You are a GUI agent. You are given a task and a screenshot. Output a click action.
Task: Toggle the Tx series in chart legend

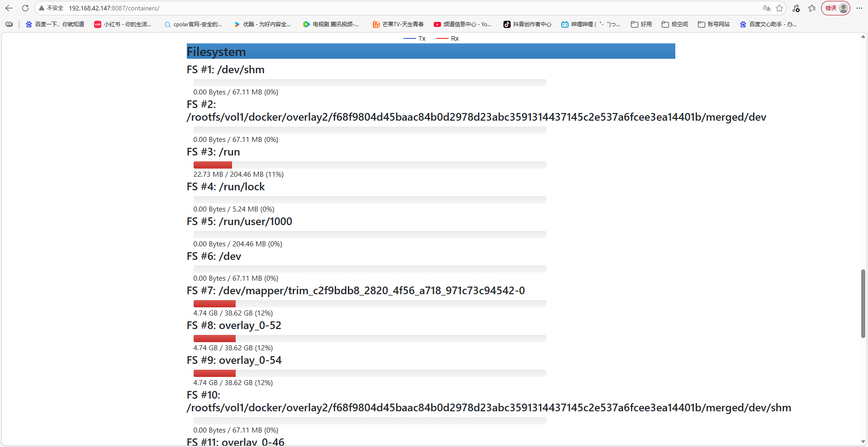[x=415, y=38]
